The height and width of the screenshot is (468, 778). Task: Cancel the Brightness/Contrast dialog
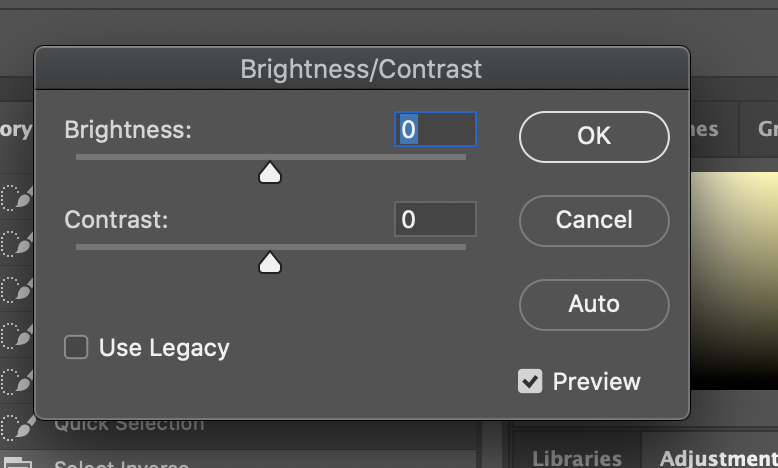[594, 220]
